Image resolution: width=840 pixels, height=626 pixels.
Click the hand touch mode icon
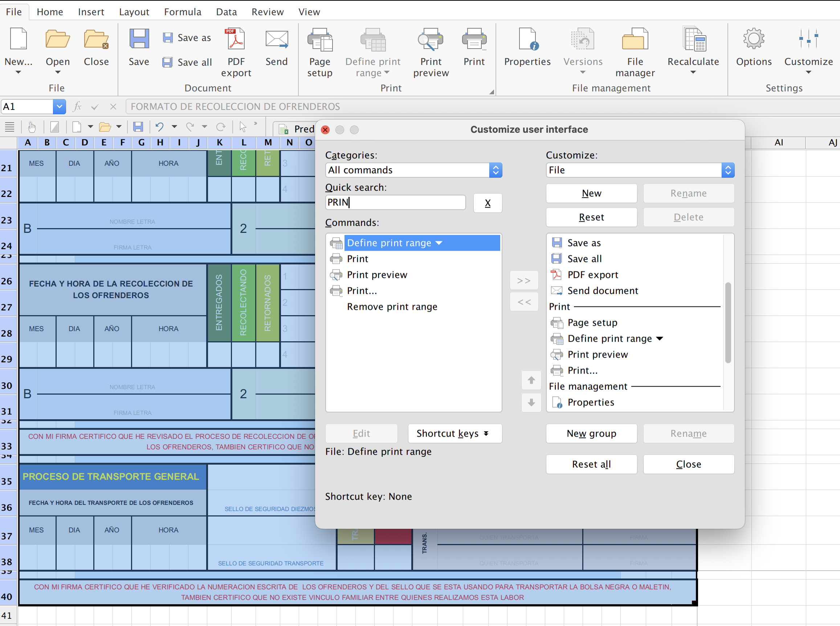pyautogui.click(x=32, y=127)
